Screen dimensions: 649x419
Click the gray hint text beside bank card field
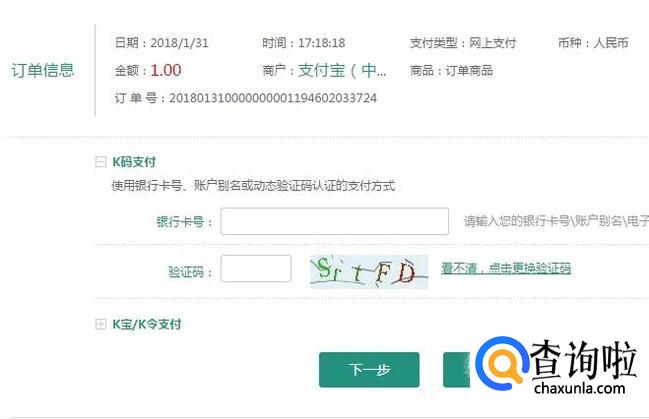[556, 221]
